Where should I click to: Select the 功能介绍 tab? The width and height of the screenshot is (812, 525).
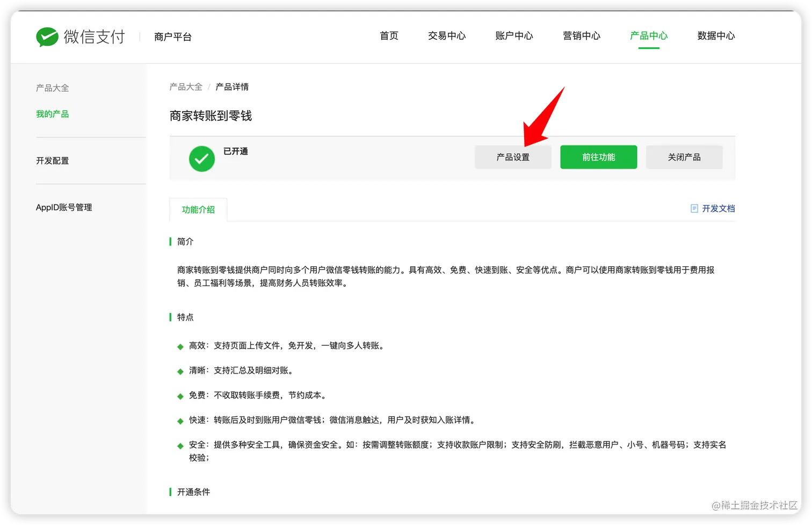click(x=198, y=210)
